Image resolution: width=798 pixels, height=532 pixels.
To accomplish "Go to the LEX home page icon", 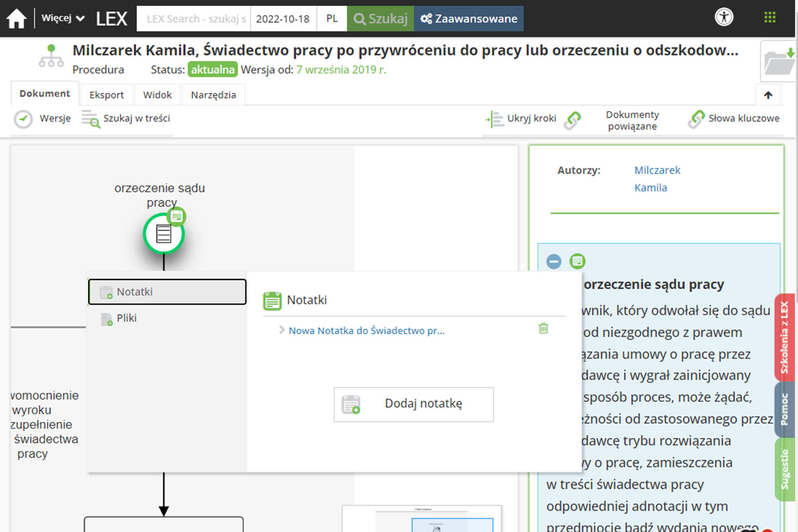I will coord(17,19).
